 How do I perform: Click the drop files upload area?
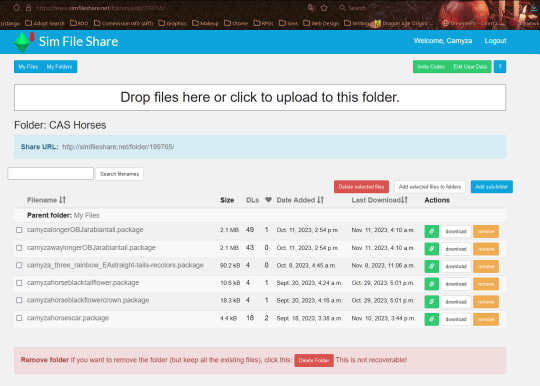pos(260,97)
